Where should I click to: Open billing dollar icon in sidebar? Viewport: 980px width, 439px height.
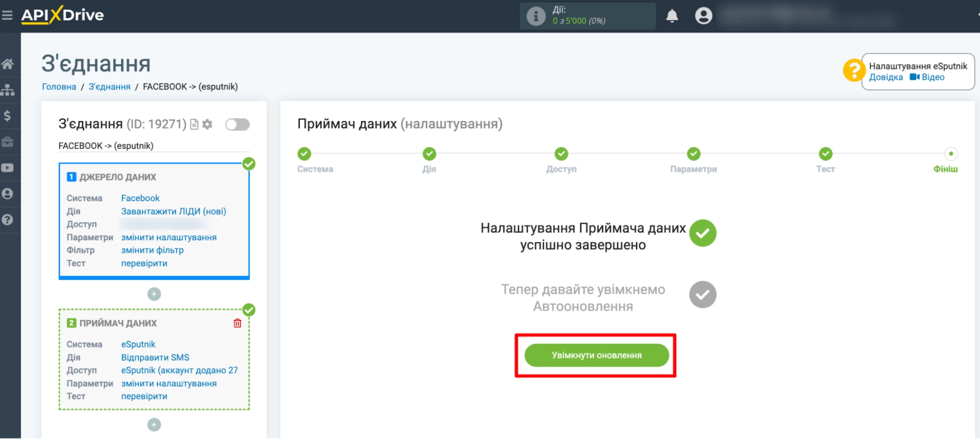pyautogui.click(x=7, y=116)
